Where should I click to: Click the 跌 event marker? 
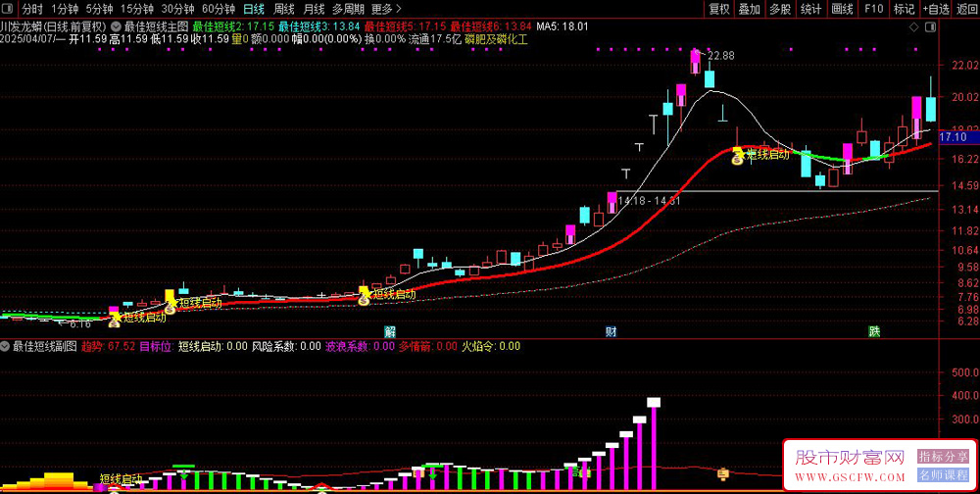874,331
